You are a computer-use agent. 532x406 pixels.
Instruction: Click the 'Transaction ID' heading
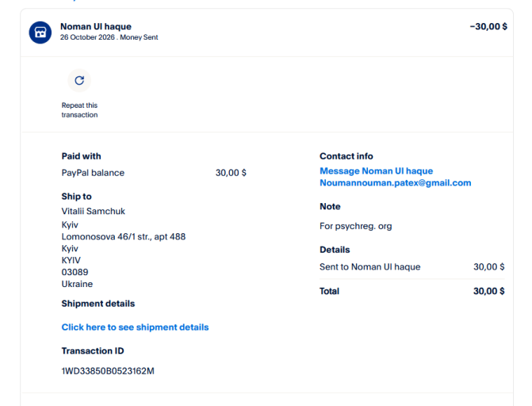pyautogui.click(x=93, y=350)
